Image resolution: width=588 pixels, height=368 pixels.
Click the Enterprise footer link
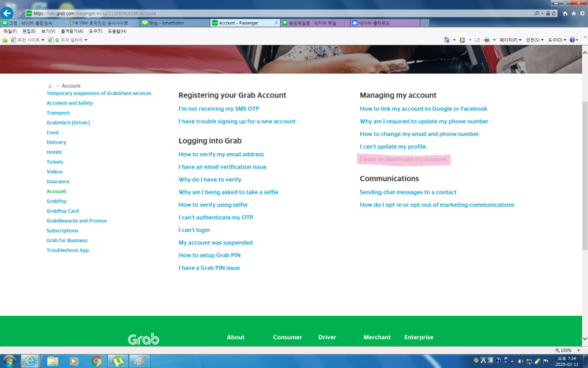418,337
